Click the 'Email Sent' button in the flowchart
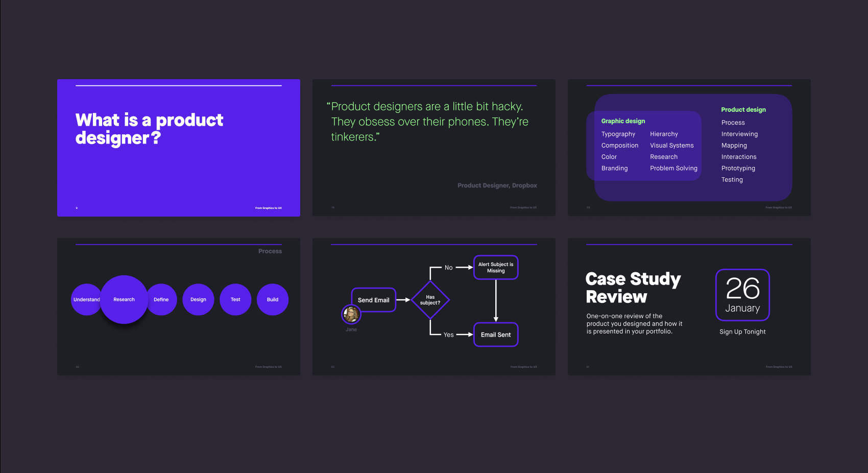868x473 pixels. 495,335
